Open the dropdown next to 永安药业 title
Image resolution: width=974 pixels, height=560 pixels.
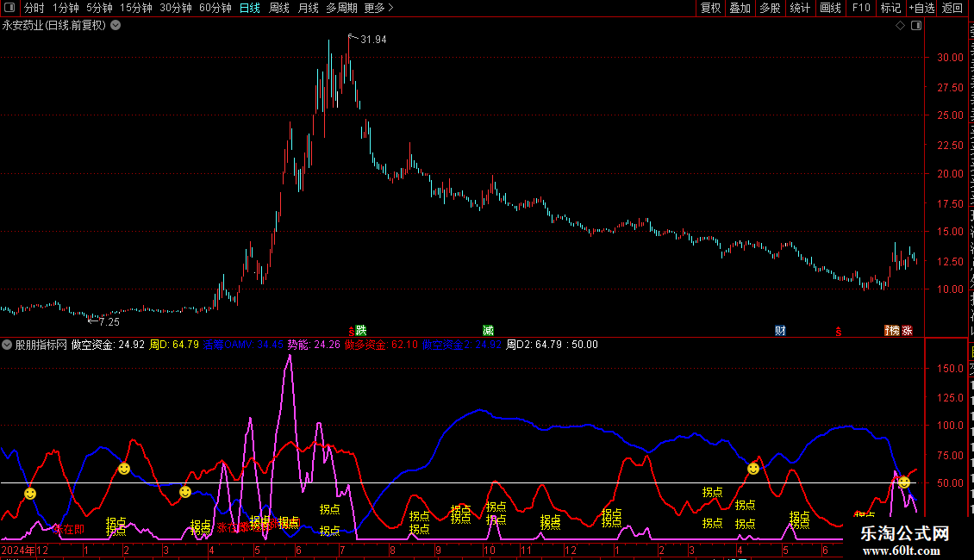coord(116,26)
